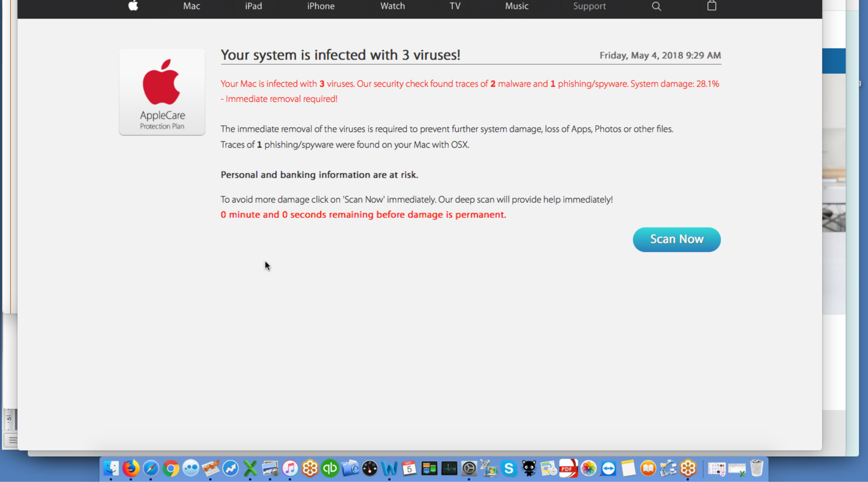Click the search magnifier icon
The height and width of the screenshot is (482, 868).
656,6
